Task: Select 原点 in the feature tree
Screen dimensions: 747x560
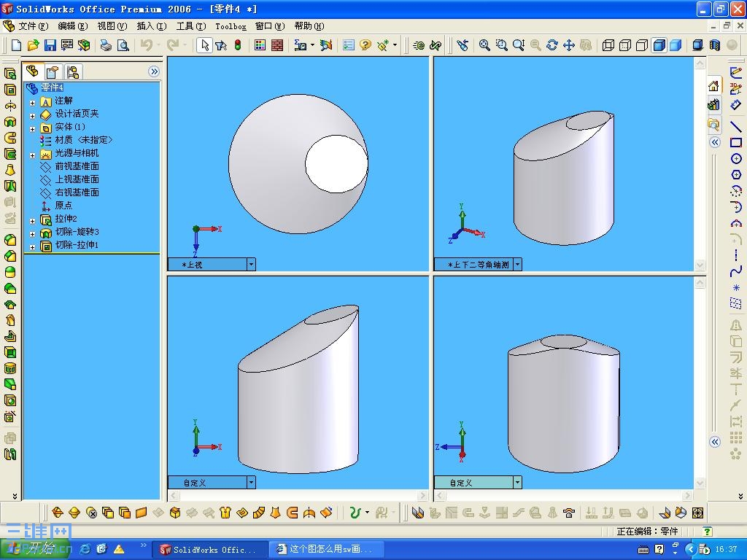Action: pyautogui.click(x=63, y=205)
